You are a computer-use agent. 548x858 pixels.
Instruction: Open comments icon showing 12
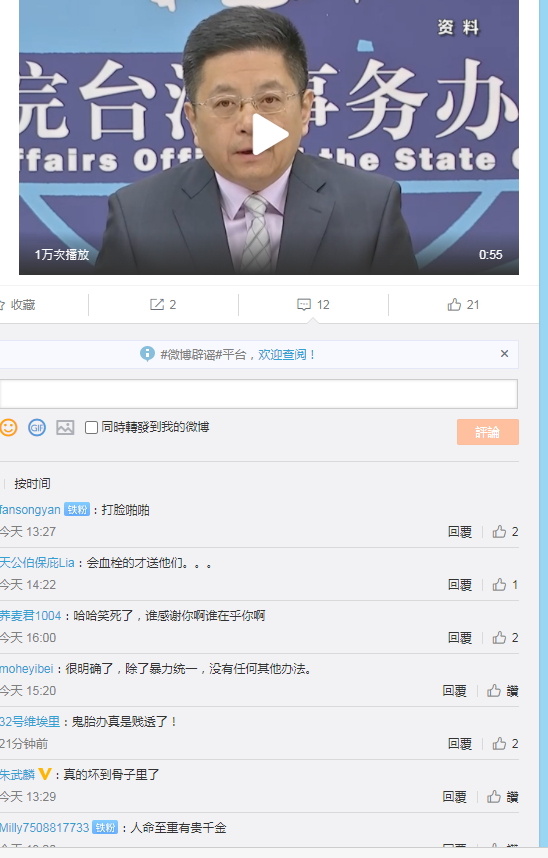313,305
